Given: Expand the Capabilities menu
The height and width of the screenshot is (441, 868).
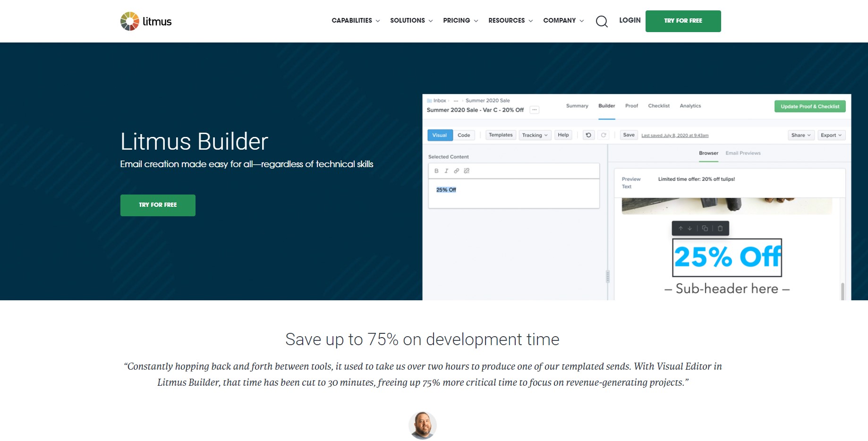Looking at the screenshot, I should coord(356,21).
